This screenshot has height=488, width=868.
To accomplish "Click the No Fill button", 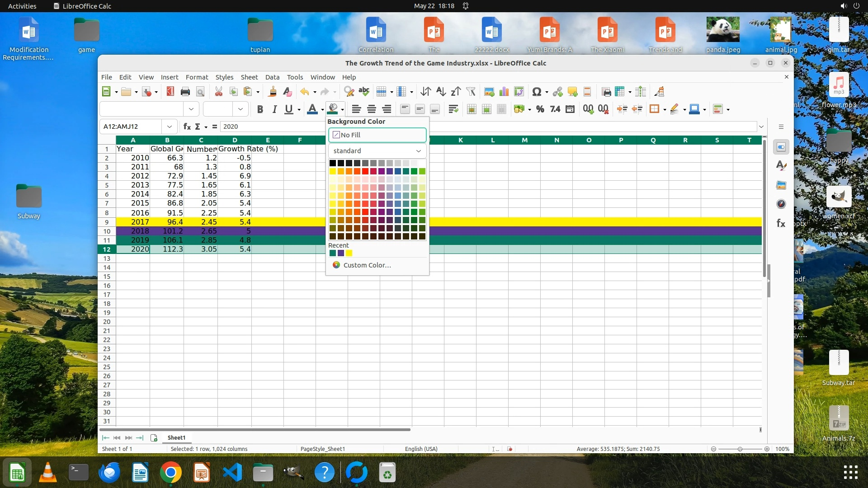I will 377,135.
